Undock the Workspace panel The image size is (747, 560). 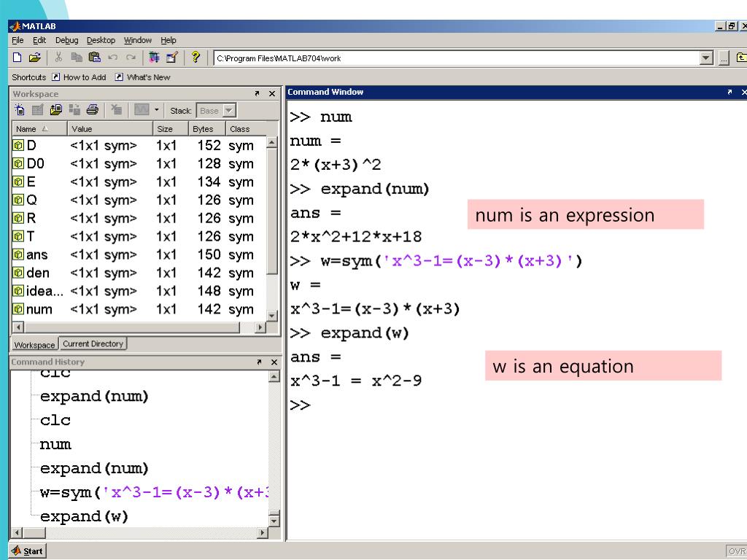point(258,94)
